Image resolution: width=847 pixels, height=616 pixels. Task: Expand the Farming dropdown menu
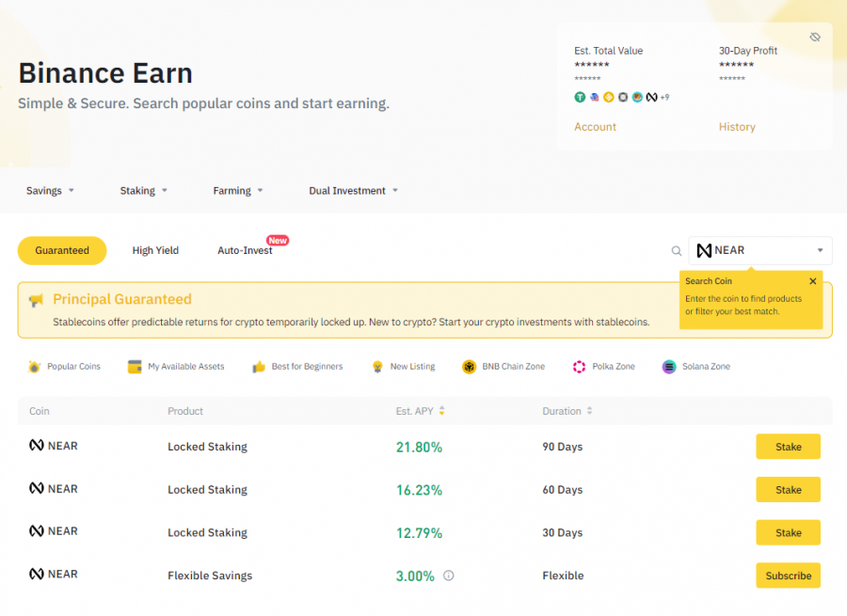[x=238, y=191]
